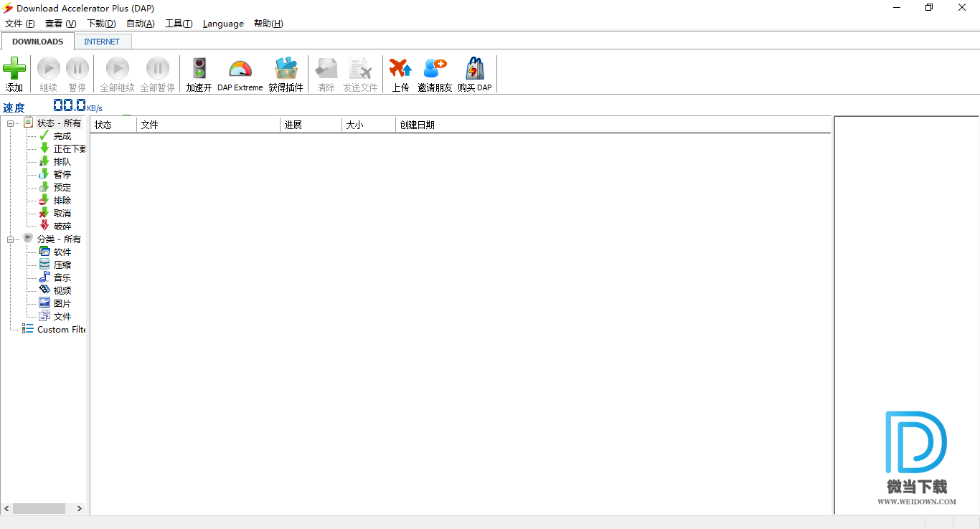Select the 视频 video category
Viewport: 980px width, 529px height.
62,291
